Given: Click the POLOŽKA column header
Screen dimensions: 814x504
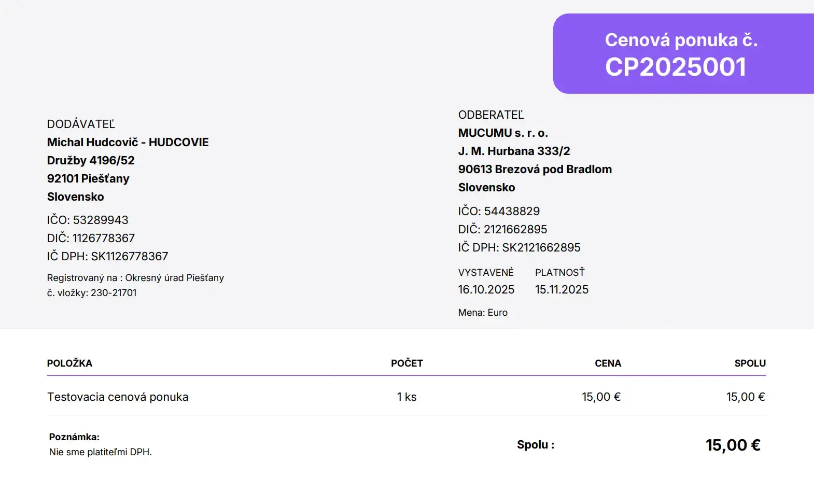Looking at the screenshot, I should tap(69, 363).
